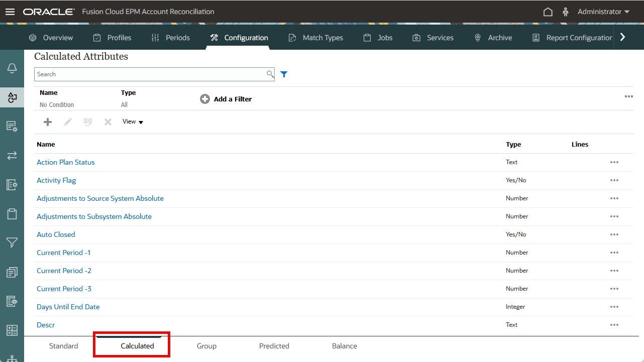Open the system attributes sidebar icon
This screenshot has width=644, height=362.
(x=12, y=127)
